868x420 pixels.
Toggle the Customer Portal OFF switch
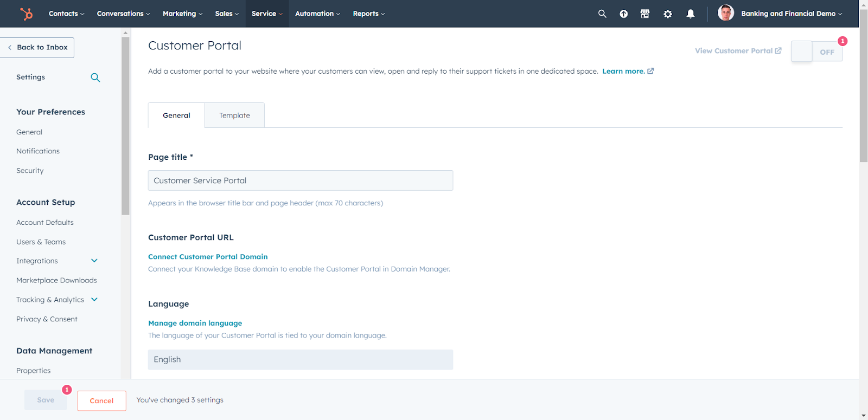pos(816,51)
